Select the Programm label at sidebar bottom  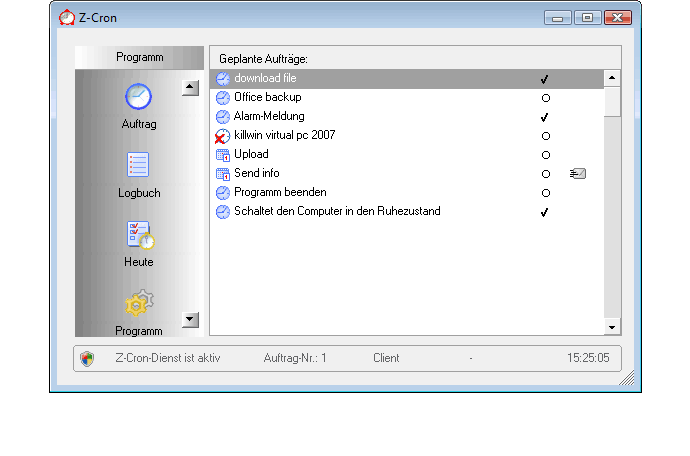(x=139, y=331)
